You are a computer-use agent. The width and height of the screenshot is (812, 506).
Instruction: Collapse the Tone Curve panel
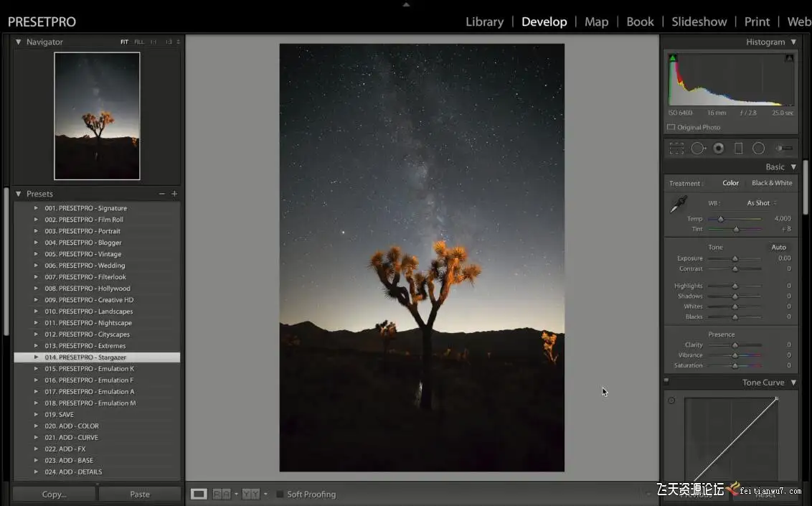coord(793,383)
